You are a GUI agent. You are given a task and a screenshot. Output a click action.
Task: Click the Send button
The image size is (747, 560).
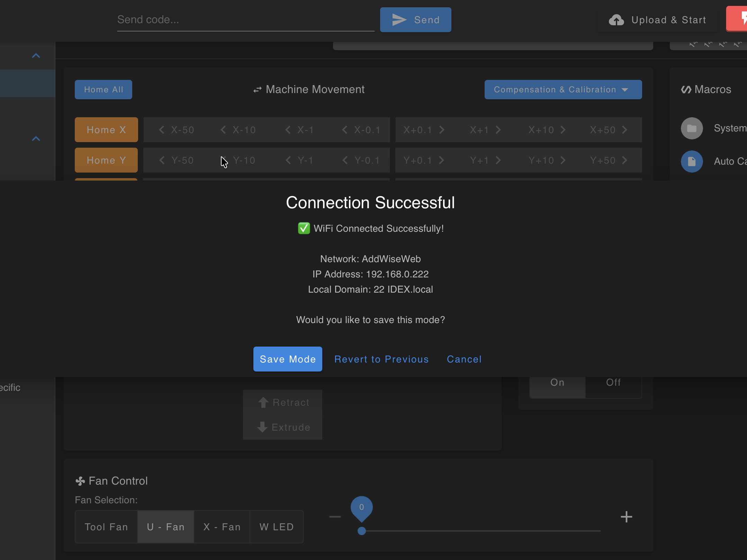415,20
